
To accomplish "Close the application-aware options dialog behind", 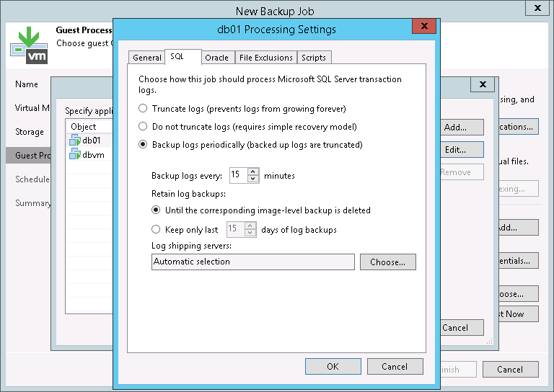I will tap(483, 84).
